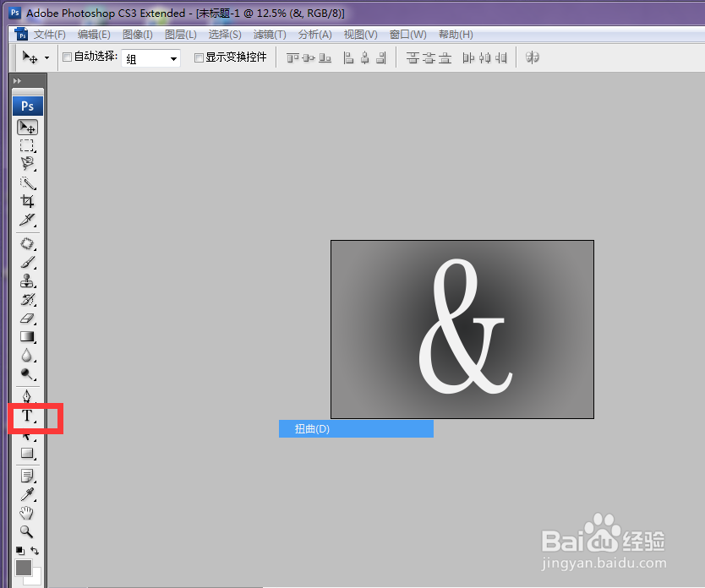Screen dimensions: 705x588
Task: Click the Ps document icon in menu bar
Action: coord(20,34)
